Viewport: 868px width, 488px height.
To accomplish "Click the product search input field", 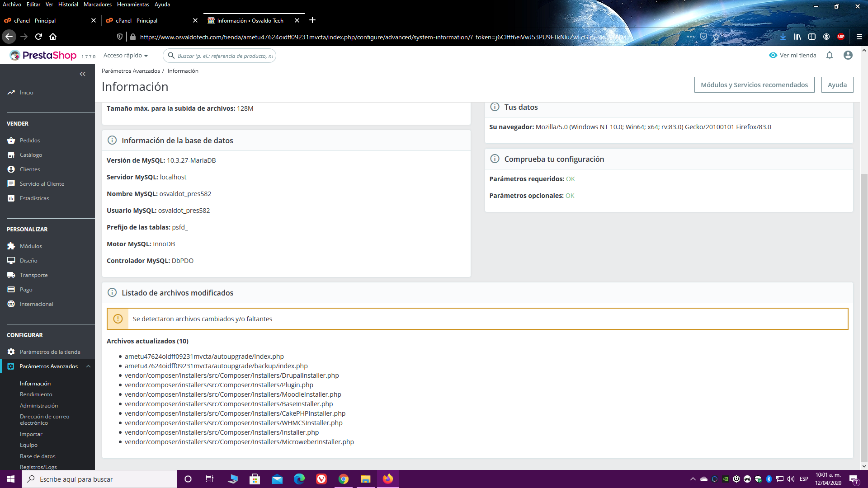I will (x=225, y=56).
